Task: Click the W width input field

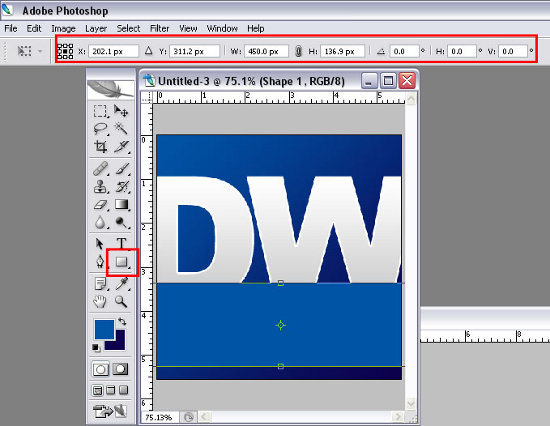Action: (x=267, y=51)
